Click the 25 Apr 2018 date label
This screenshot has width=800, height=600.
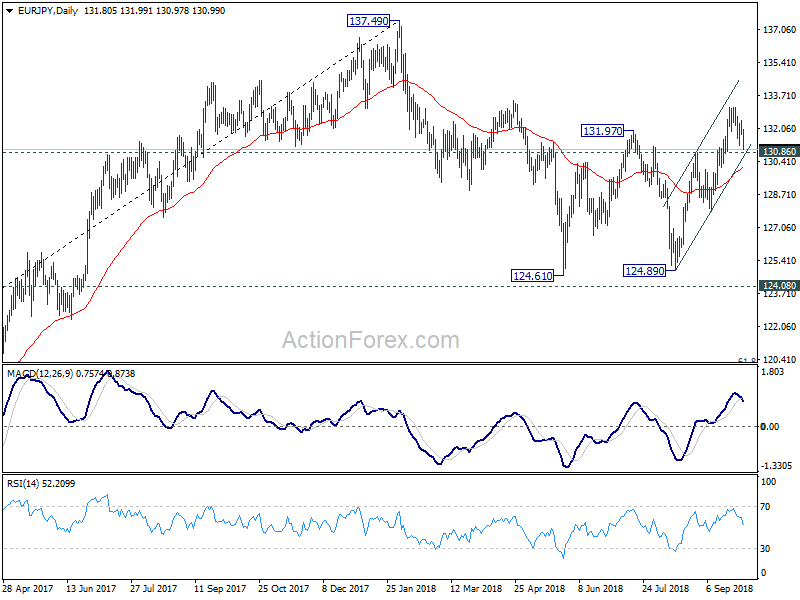pos(539,588)
